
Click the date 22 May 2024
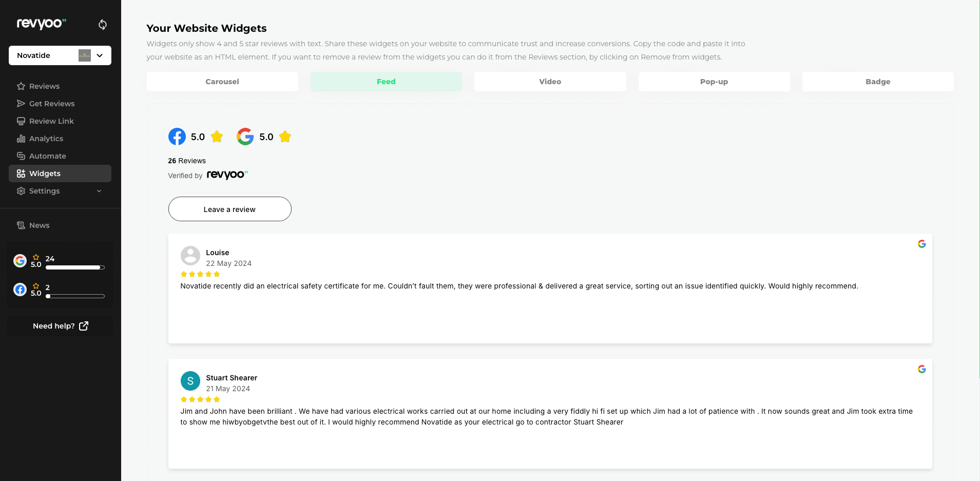coord(229,263)
